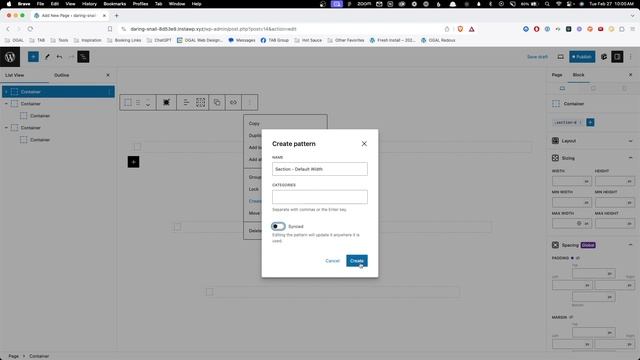The width and height of the screenshot is (640, 360).
Task: Click the Categories input field
Action: coord(320,197)
